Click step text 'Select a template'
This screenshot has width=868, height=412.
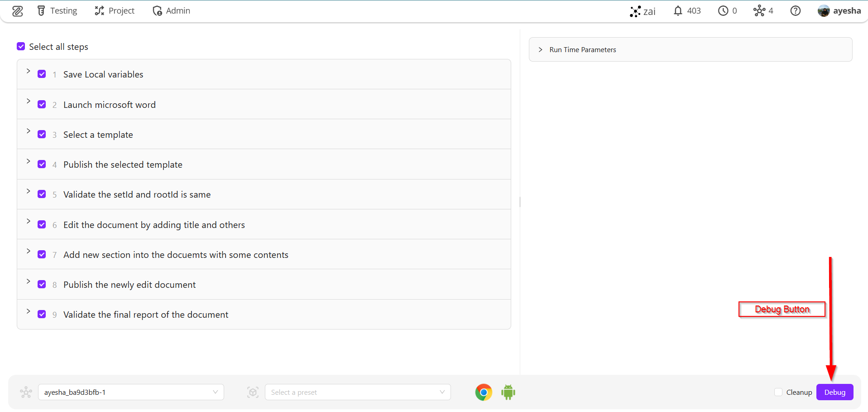tap(98, 135)
